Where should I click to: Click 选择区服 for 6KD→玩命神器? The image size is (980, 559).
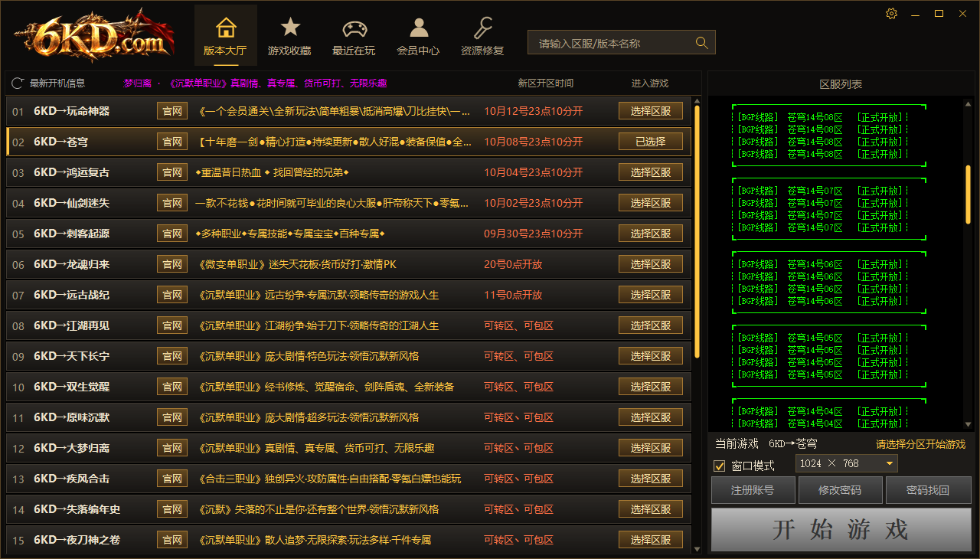click(x=651, y=111)
